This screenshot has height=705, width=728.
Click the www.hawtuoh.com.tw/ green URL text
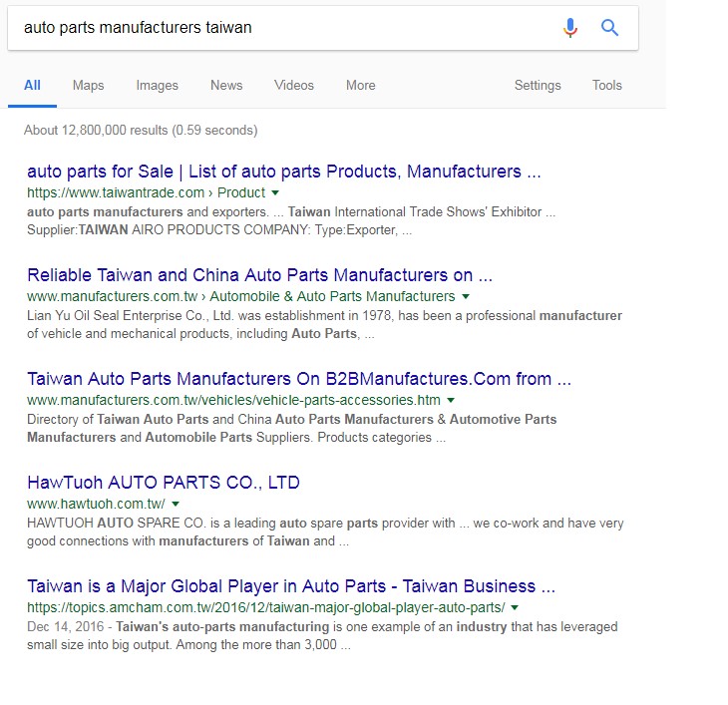point(96,504)
